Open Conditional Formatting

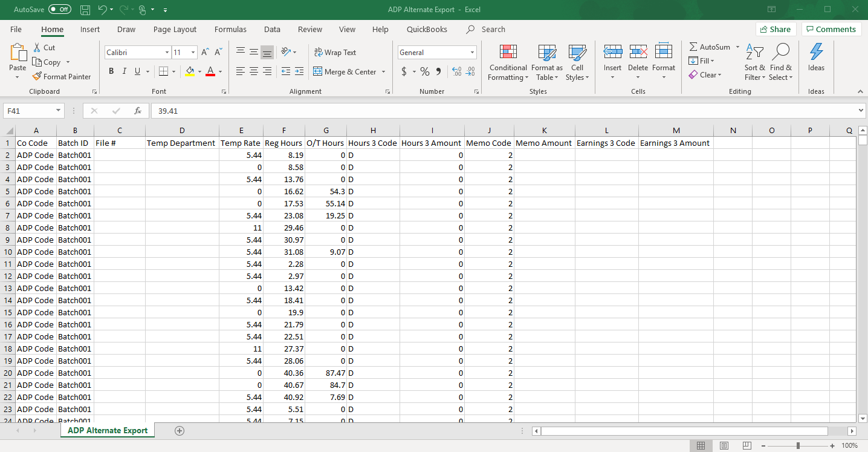click(x=508, y=62)
